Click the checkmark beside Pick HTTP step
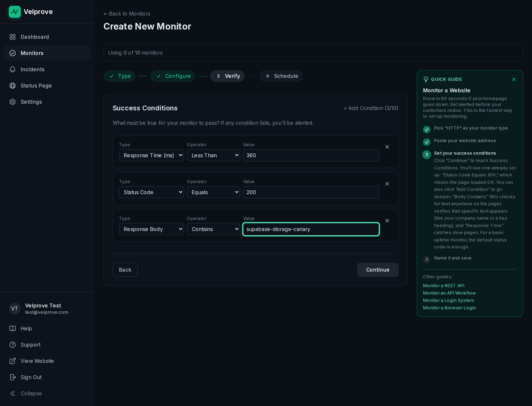This screenshot has height=406, width=532. tap(427, 130)
